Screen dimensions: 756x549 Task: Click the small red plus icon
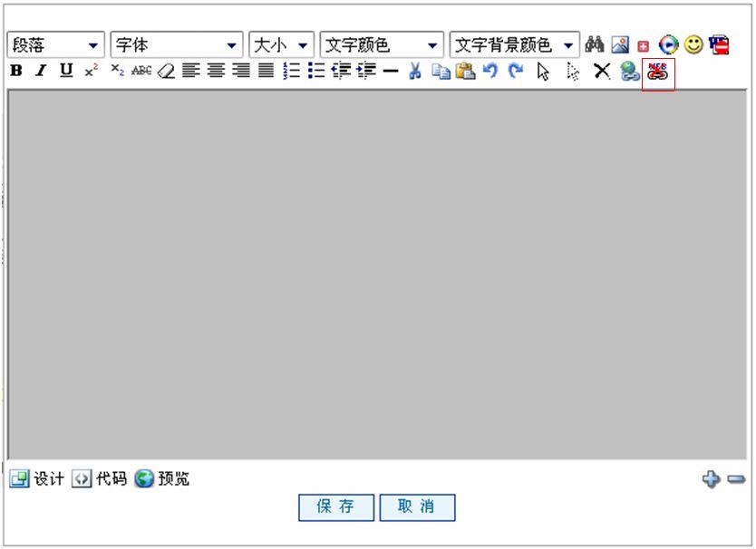(x=644, y=46)
